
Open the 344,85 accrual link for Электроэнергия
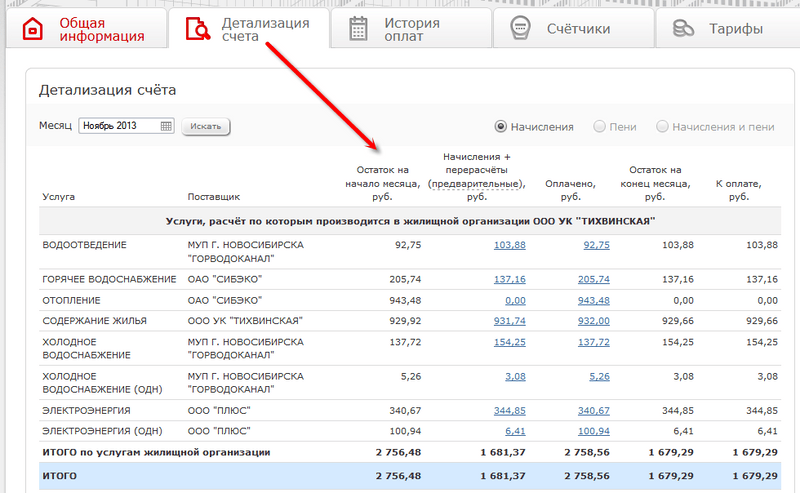[x=509, y=410]
